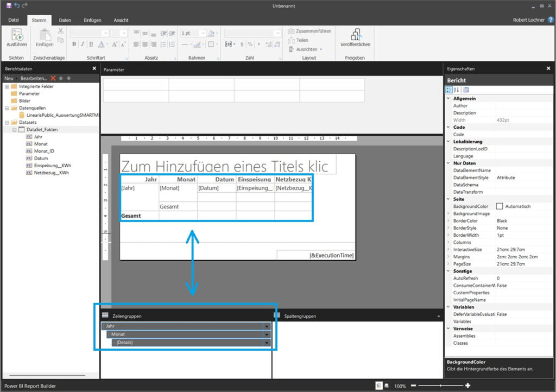The image size is (556, 392).
Task: Click the BackgroundColor swatch in properties
Action: tap(500, 206)
